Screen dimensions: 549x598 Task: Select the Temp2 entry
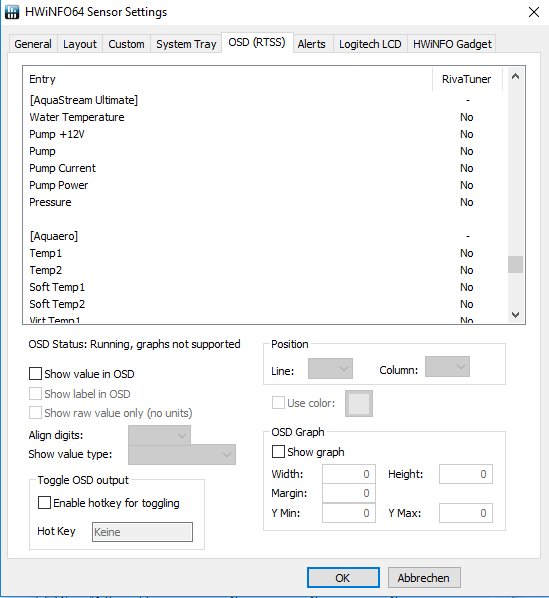[265, 270]
